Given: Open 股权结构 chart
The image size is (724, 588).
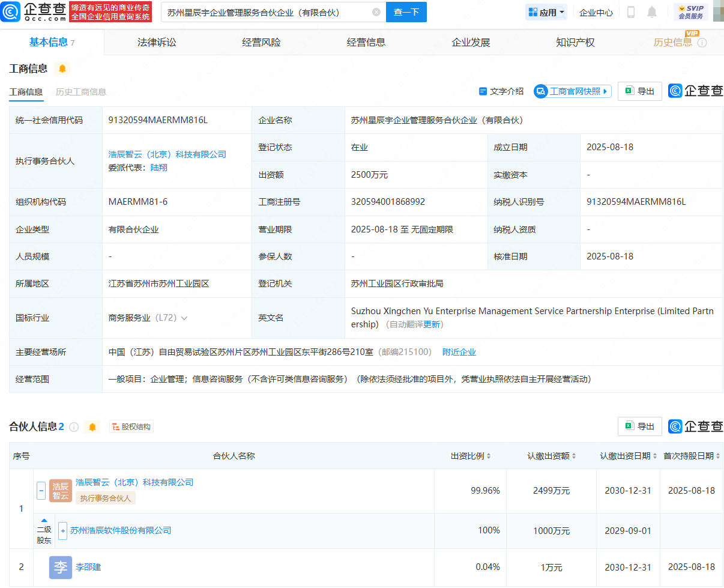Looking at the screenshot, I should [x=131, y=427].
